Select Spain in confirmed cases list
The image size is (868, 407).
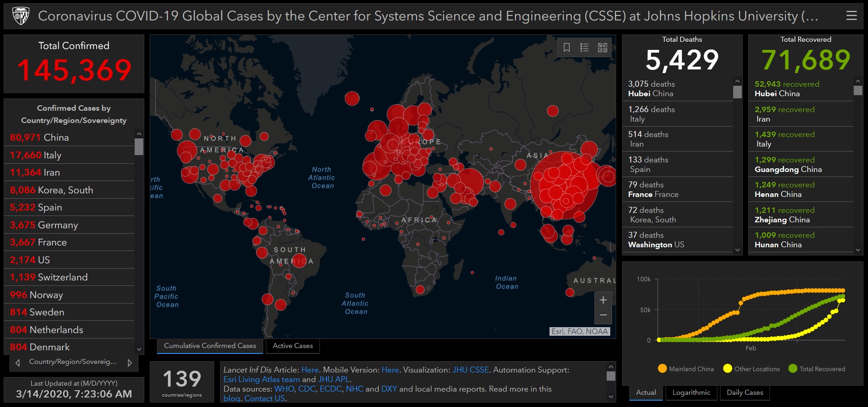tap(69, 207)
